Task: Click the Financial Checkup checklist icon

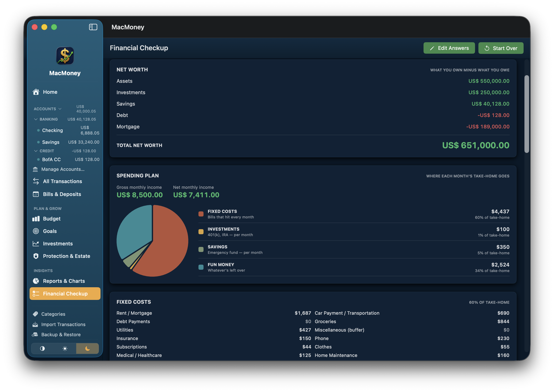Action: (36, 294)
